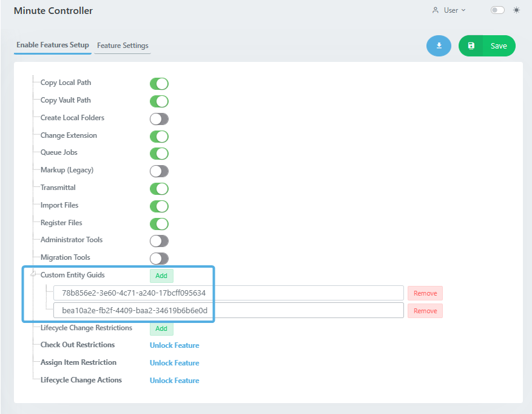Enable Migration Tools

pyautogui.click(x=159, y=258)
